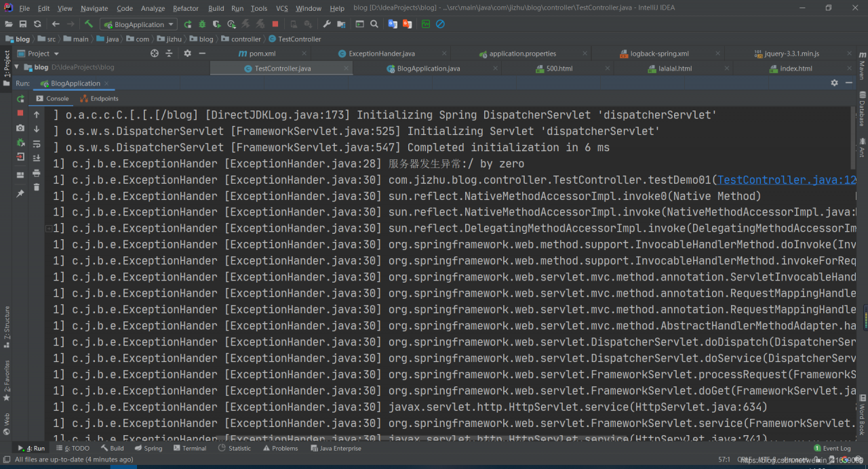The height and width of the screenshot is (469, 868).
Task: Toggle Soft-Wrap in console
Action: [x=37, y=144]
